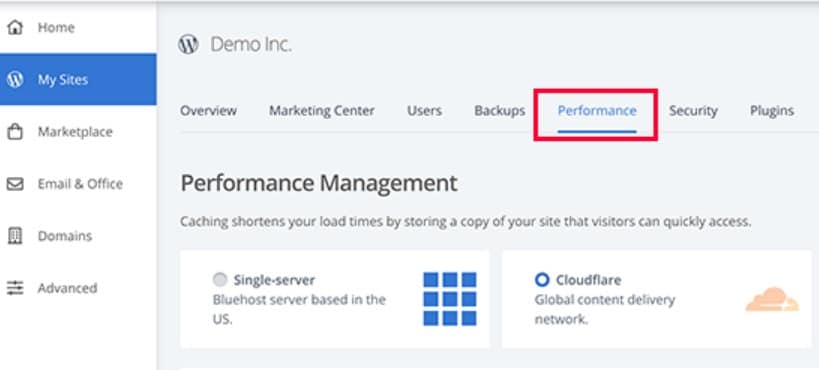Click the WordPress logo next to Demo Inc.
The width and height of the screenshot is (819, 370).
point(188,44)
